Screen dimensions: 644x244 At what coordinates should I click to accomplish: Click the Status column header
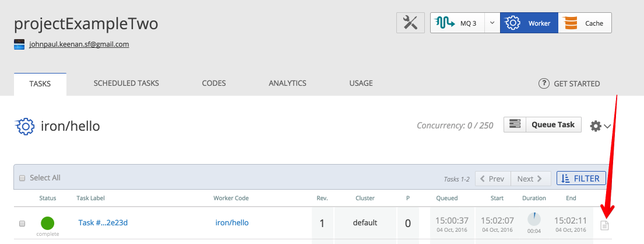coord(48,198)
